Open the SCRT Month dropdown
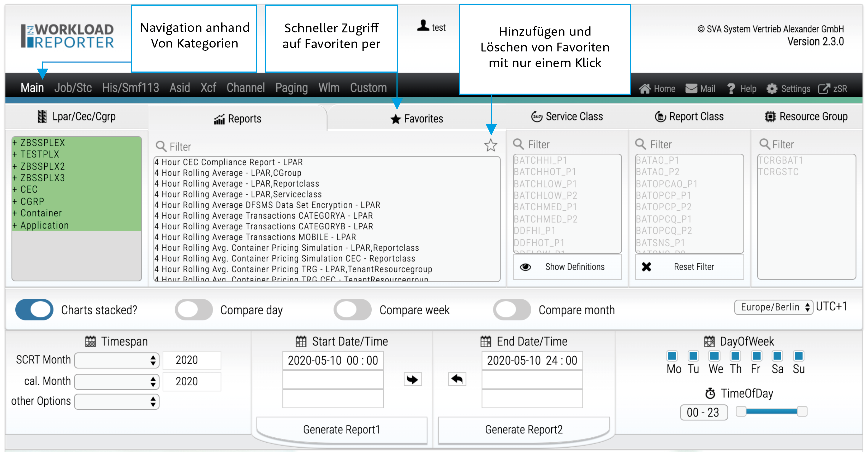 tap(117, 360)
